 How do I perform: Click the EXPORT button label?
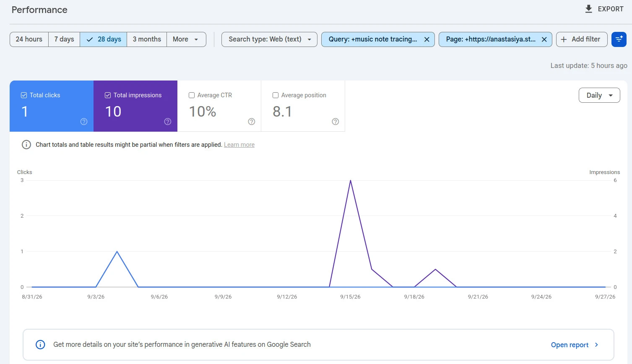[611, 9]
